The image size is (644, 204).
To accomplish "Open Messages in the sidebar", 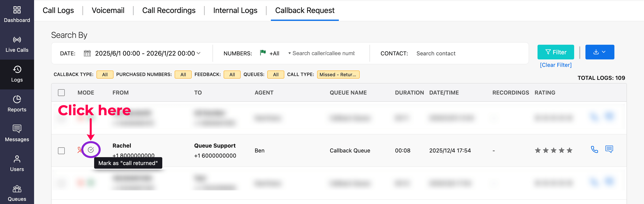I will (x=17, y=134).
